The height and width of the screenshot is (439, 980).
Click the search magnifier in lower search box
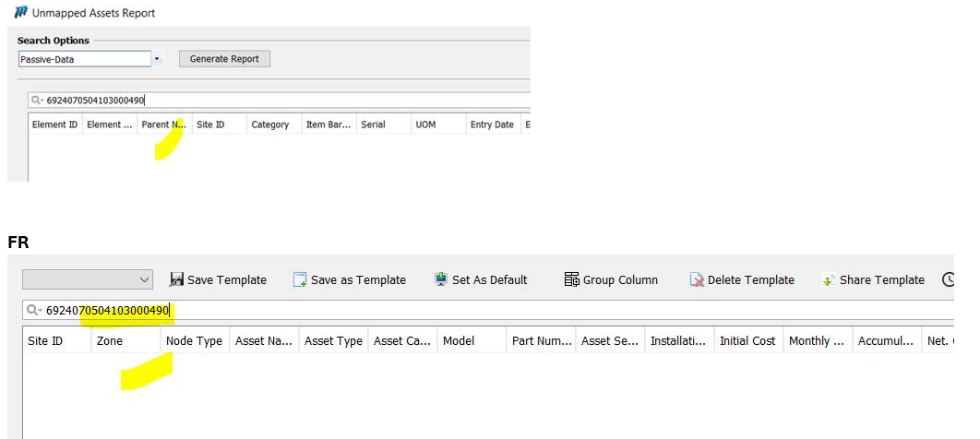click(35, 311)
